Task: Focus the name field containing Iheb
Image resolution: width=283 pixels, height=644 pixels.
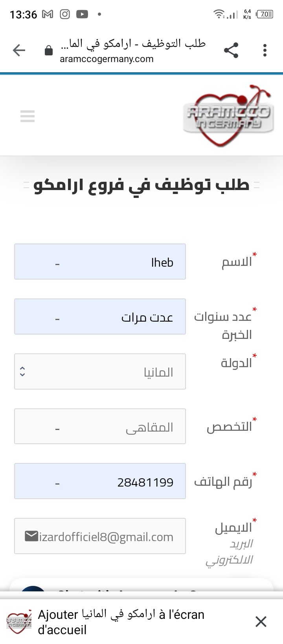Action: [x=100, y=262]
